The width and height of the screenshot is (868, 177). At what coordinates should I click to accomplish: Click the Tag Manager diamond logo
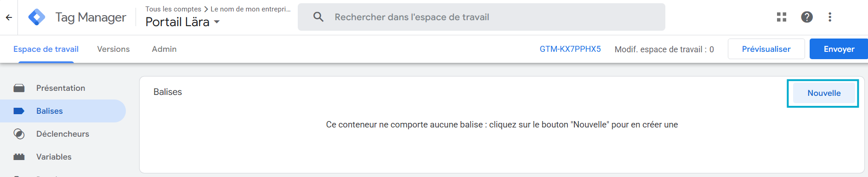pyautogui.click(x=37, y=17)
